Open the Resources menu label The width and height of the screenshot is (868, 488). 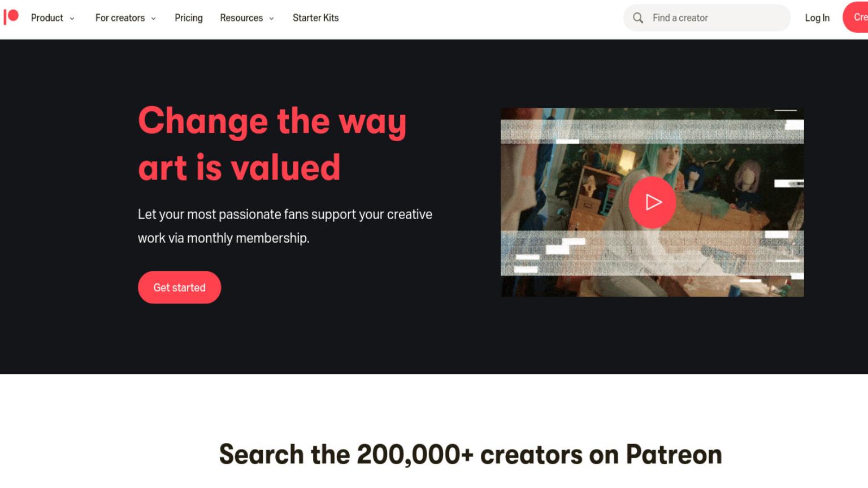pyautogui.click(x=241, y=18)
